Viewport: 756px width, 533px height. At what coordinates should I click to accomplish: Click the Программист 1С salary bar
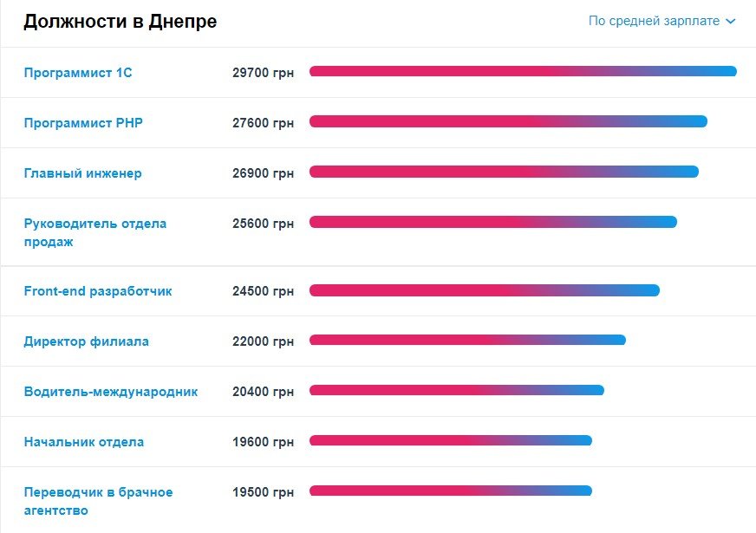[523, 72]
